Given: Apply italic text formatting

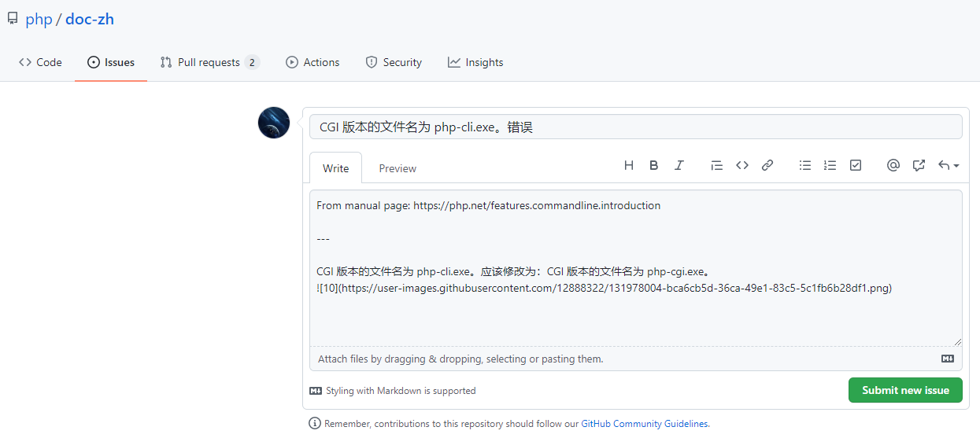Looking at the screenshot, I should coord(679,165).
